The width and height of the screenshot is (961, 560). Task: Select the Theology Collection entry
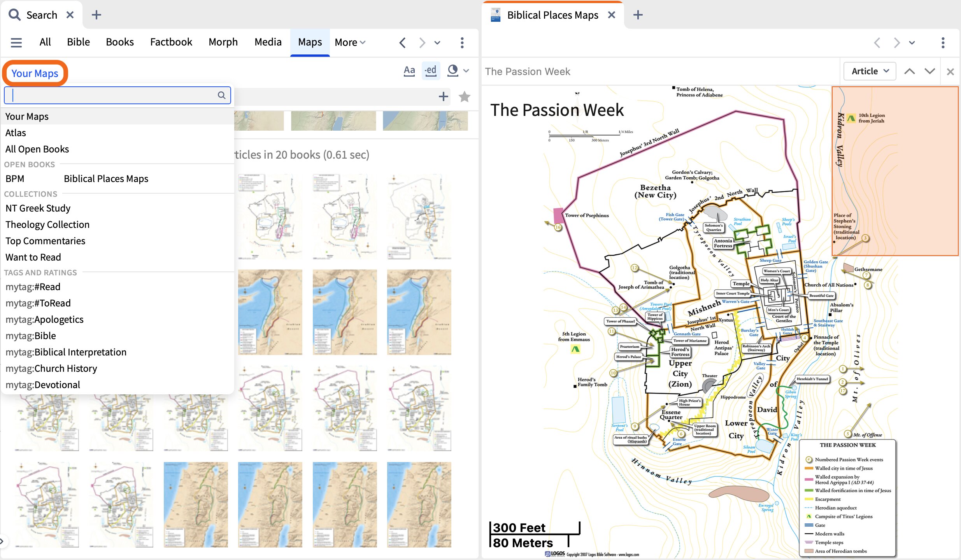117,224
